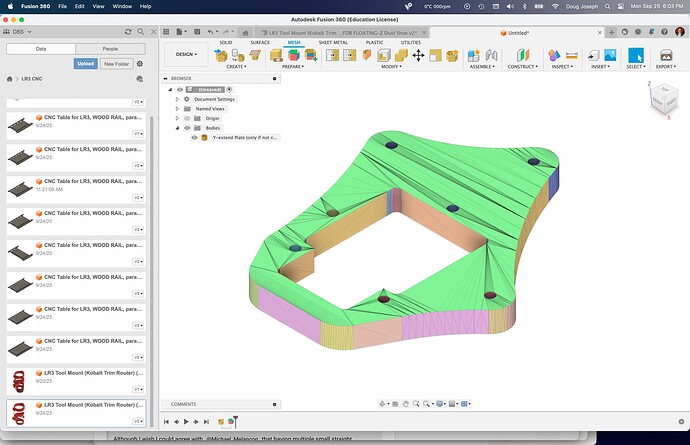Viewport: 690px width, 445px height.
Task: Jump to timeline end with skip-forward button
Action: [x=206, y=422]
